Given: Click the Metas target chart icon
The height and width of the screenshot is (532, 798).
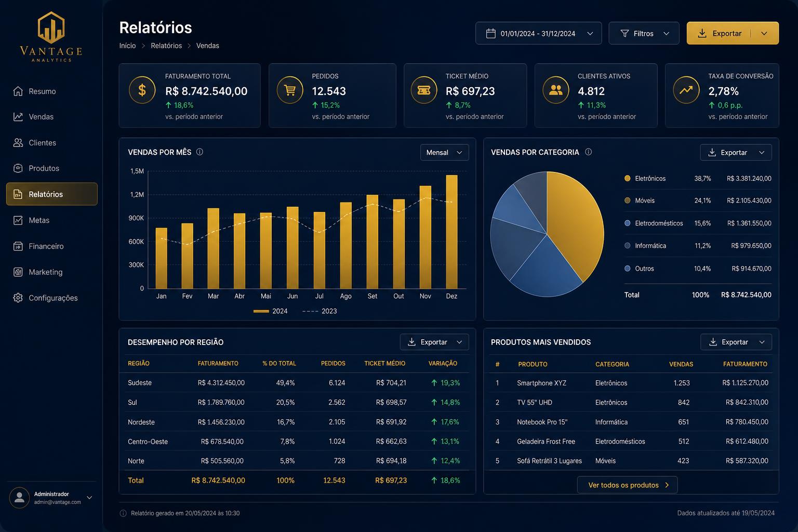Looking at the screenshot, I should pos(18,220).
